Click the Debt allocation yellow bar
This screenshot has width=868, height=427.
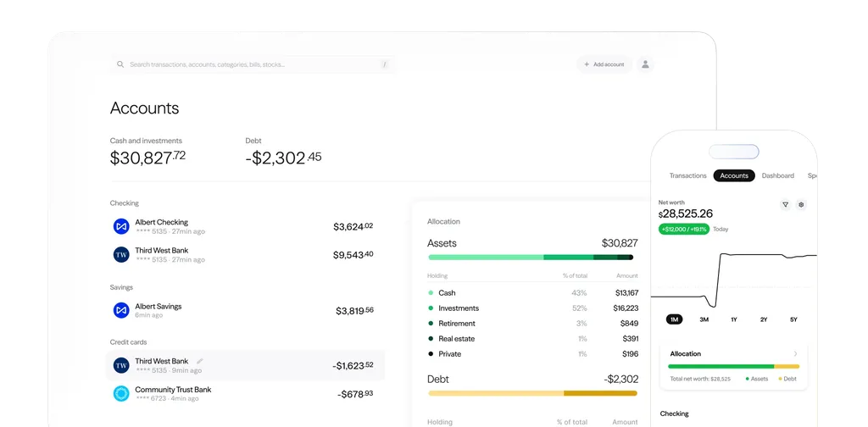tap(532, 393)
